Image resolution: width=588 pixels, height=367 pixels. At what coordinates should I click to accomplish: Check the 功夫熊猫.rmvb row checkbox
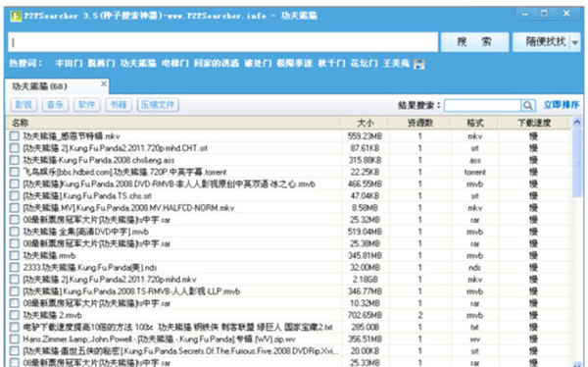pyautogui.click(x=15, y=255)
